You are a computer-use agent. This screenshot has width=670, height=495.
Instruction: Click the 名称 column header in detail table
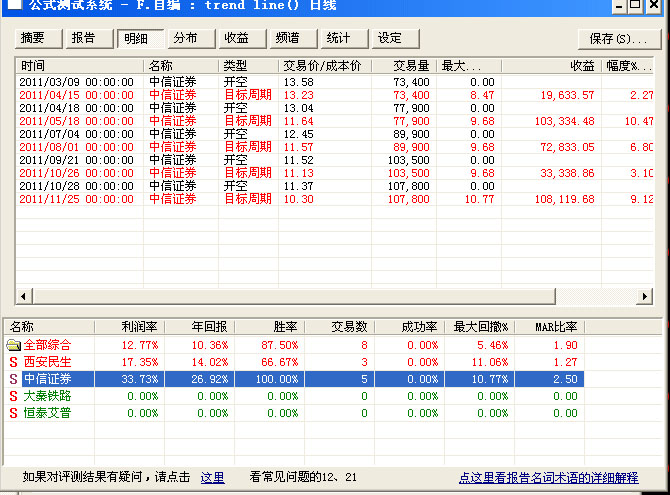point(181,66)
